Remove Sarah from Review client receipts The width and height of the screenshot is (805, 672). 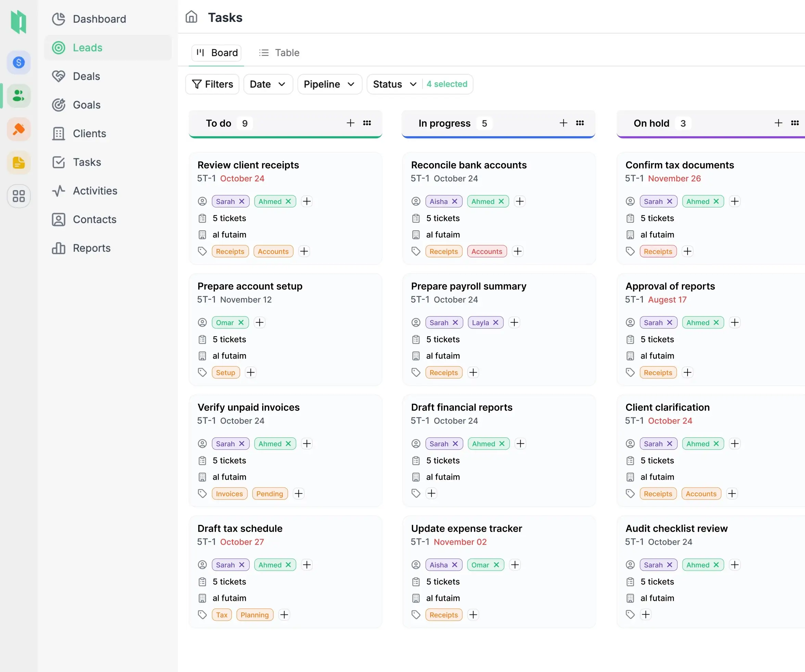click(x=242, y=202)
